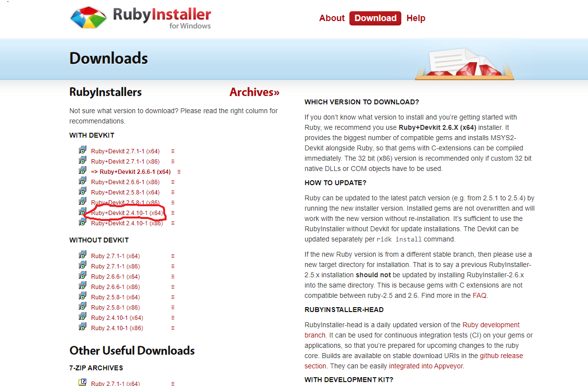588x386 pixels.
Task: Expand hash details for Ruby+Devkit 2.6.6-1 (x86)
Action: (x=172, y=182)
